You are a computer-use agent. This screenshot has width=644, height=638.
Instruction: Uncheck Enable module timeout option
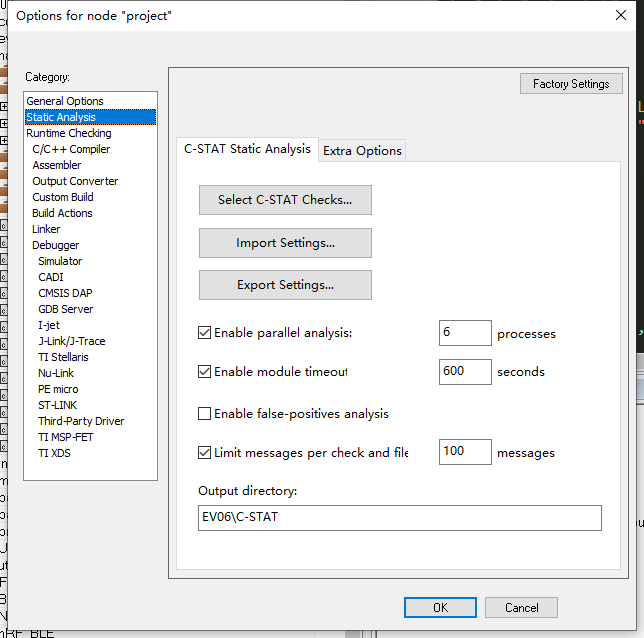pos(205,371)
